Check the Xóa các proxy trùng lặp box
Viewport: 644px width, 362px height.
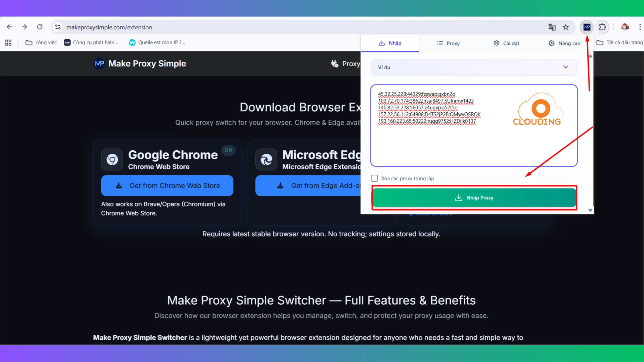coord(374,178)
